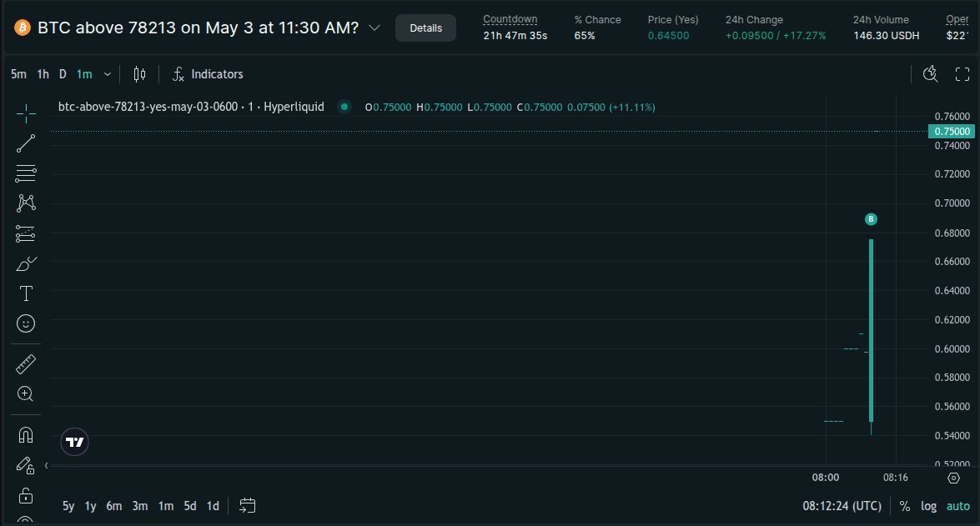Click the tall green candlestick
Viewport: 980px width, 526px height.
click(872, 331)
